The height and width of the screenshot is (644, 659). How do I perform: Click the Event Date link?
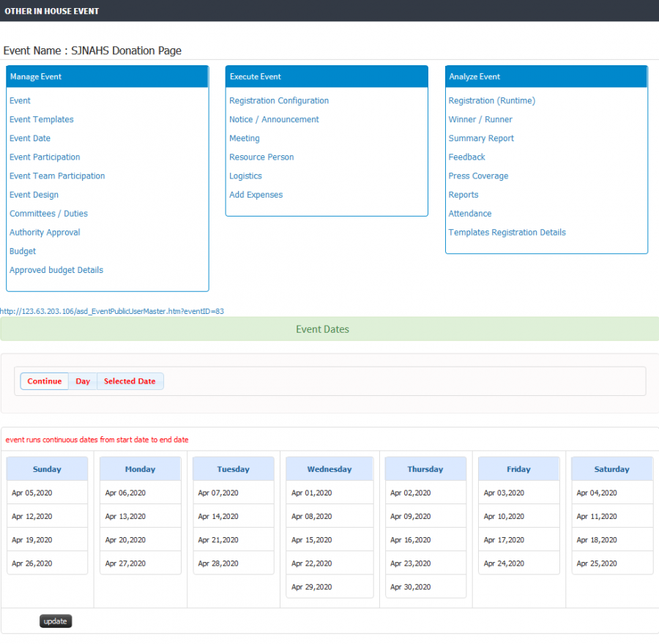[30, 138]
